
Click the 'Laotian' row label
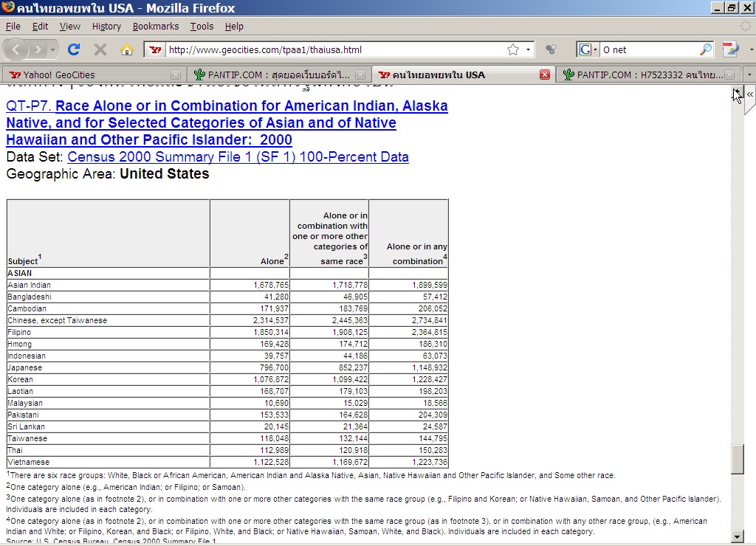[20, 391]
